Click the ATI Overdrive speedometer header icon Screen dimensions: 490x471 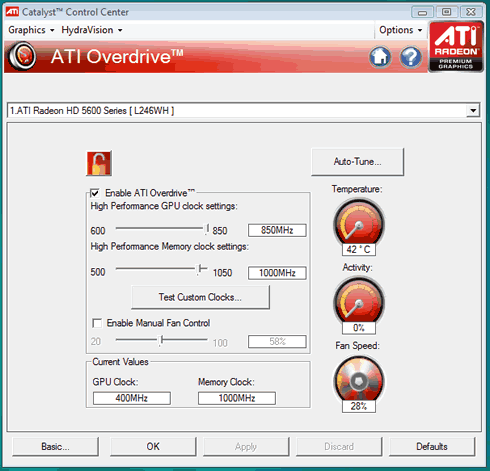click(22, 56)
